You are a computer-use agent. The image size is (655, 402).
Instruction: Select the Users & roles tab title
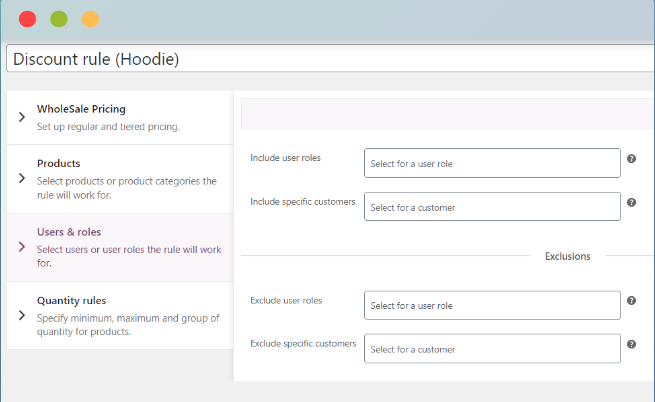coord(69,232)
